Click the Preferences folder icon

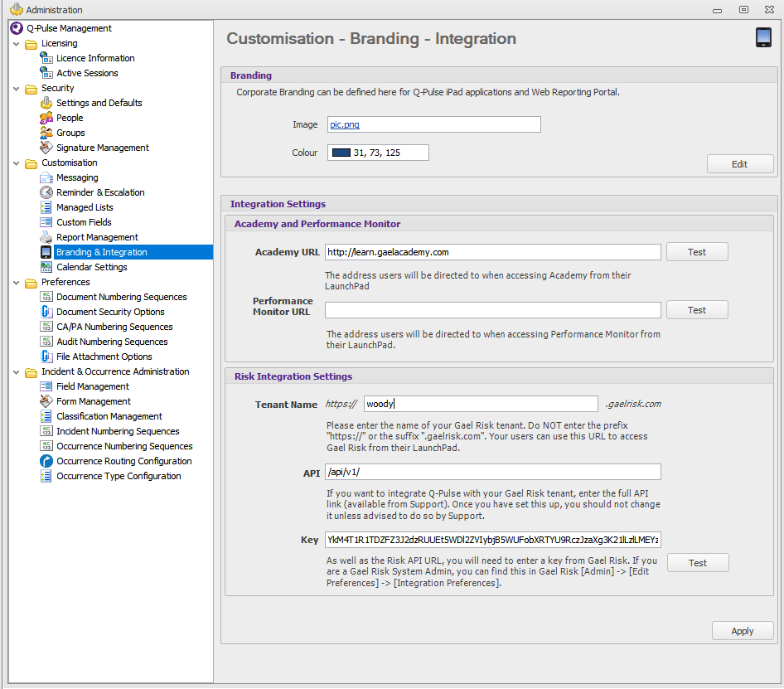tap(31, 283)
